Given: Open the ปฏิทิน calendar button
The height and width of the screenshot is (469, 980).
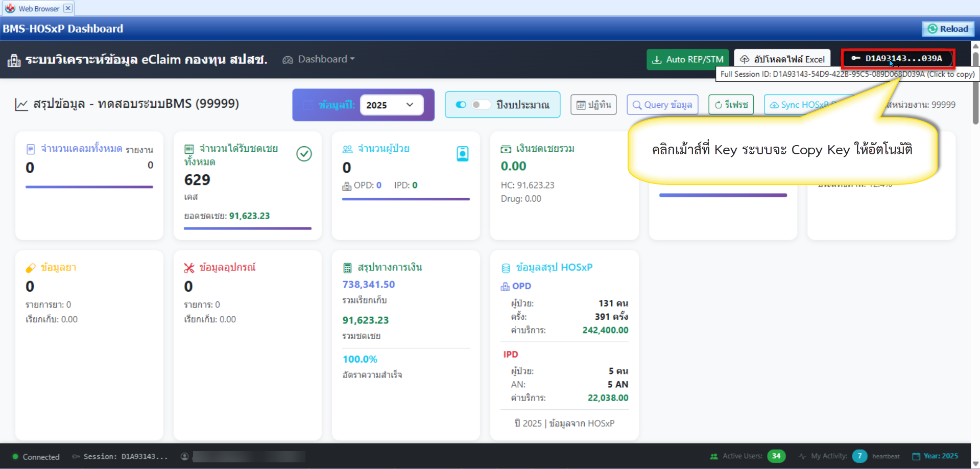Looking at the screenshot, I should click(593, 105).
